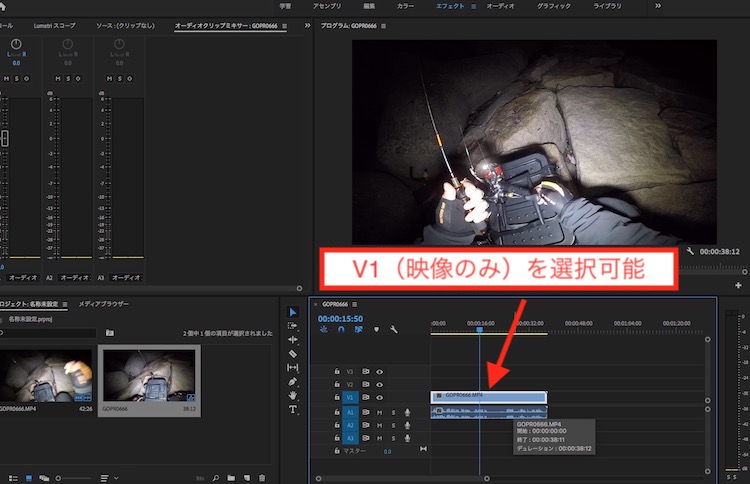Add a marker with shield icon

[376, 330]
